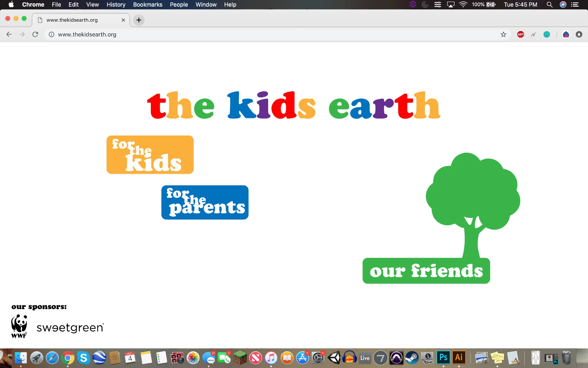
Task: Open the Notification Center list icon
Action: pyautogui.click(x=575, y=5)
